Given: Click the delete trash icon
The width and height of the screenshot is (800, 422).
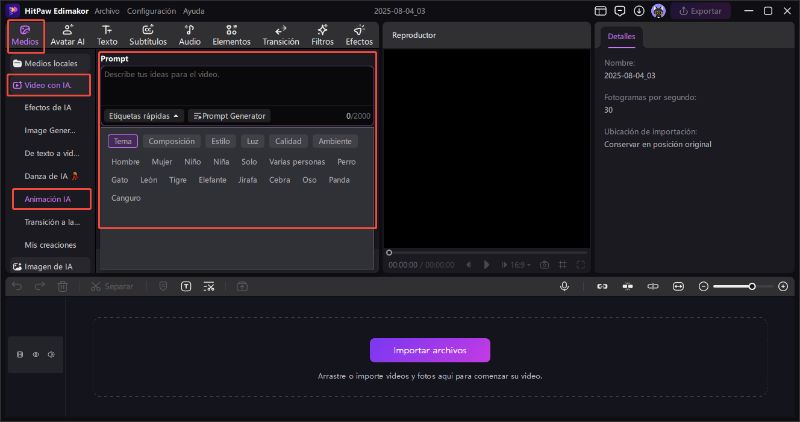Looking at the screenshot, I should tap(62, 286).
